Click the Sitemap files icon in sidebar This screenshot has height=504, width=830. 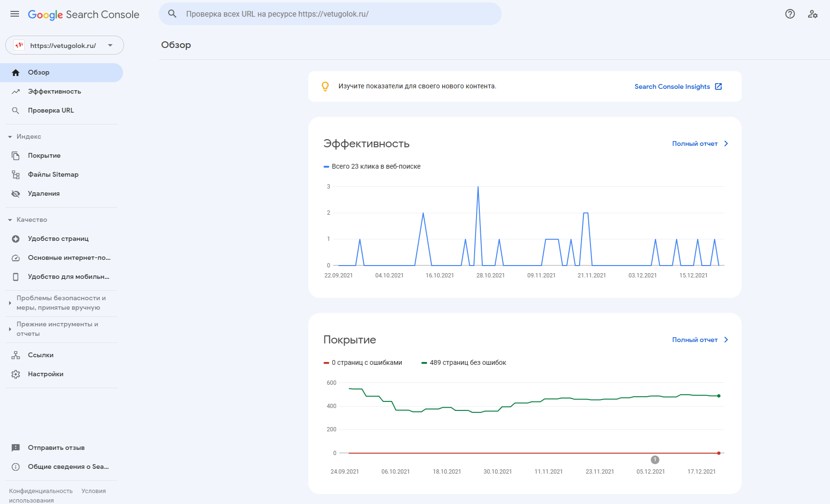click(x=16, y=175)
